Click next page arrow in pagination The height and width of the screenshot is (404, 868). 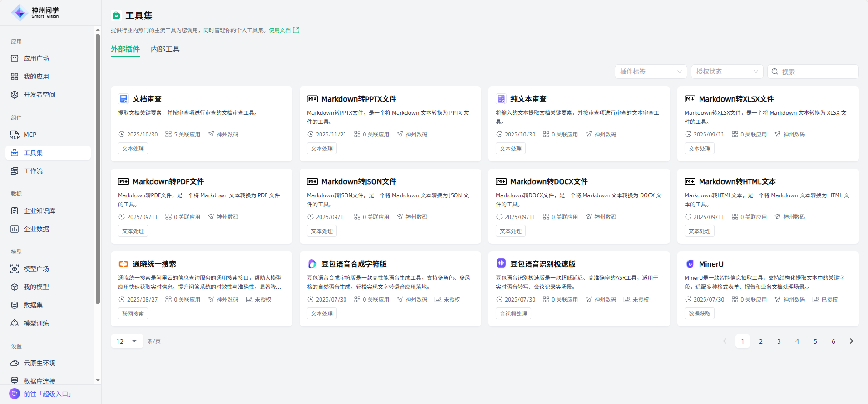851,341
